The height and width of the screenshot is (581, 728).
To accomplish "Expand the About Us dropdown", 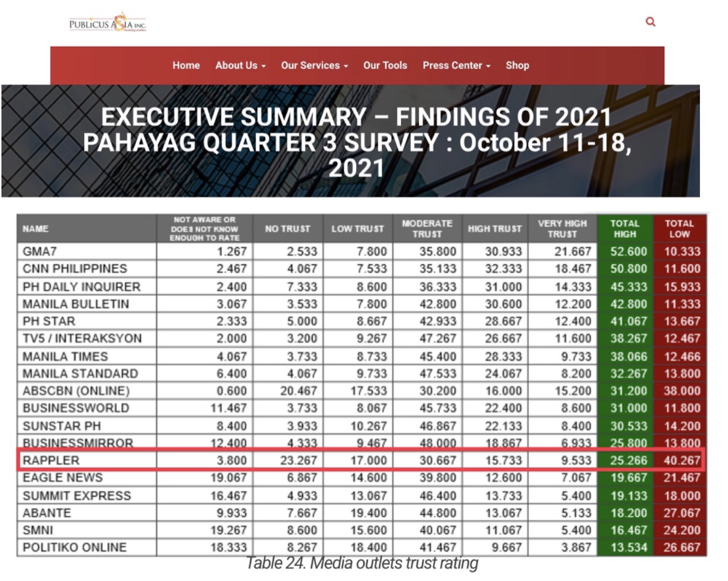I will pos(240,65).
